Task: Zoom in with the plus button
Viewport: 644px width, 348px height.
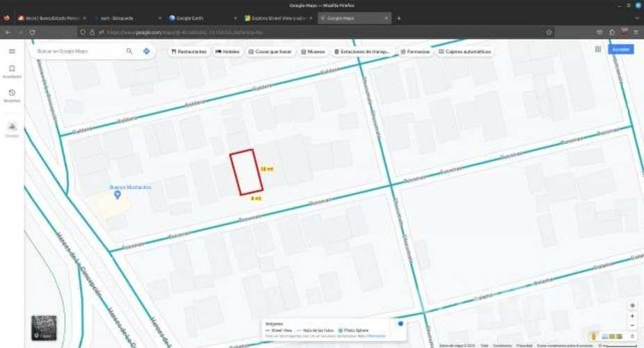Action: pyautogui.click(x=632, y=316)
